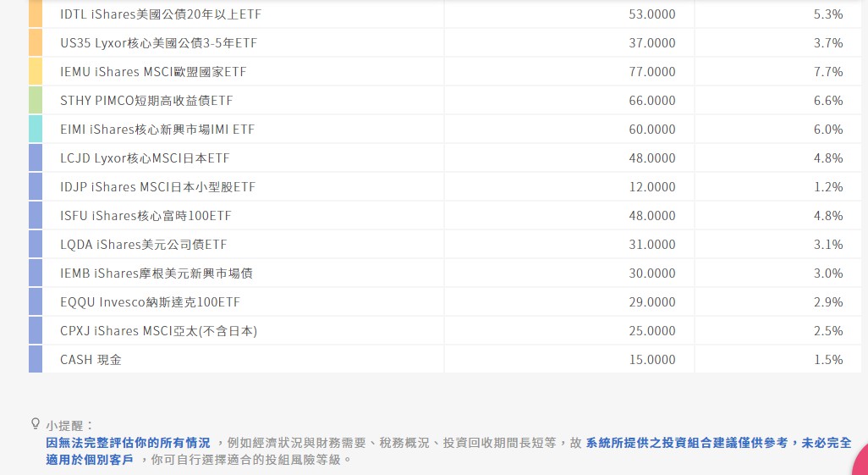Image resolution: width=868 pixels, height=475 pixels.
Task: Click the blue swatch beside CASH 現金 row
Action: point(36,359)
